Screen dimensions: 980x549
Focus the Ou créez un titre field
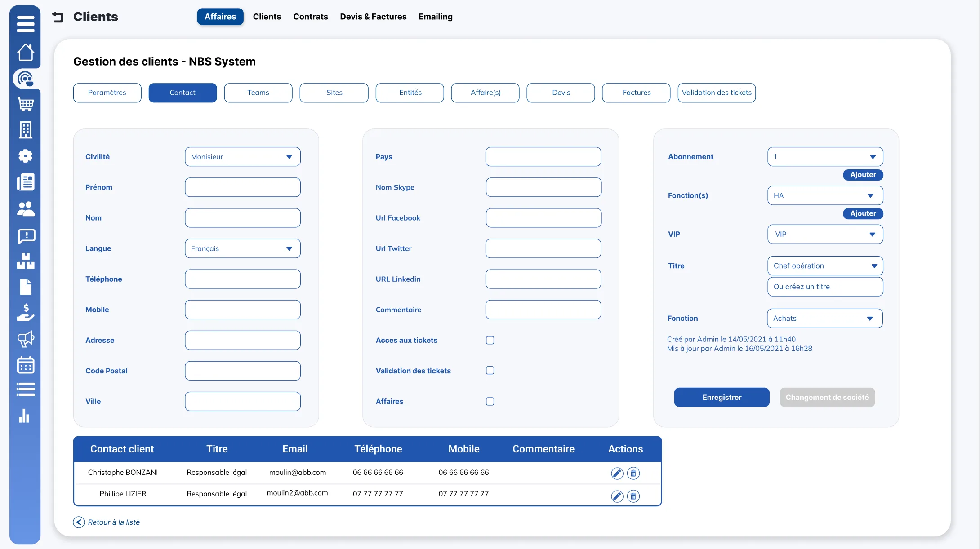point(825,287)
